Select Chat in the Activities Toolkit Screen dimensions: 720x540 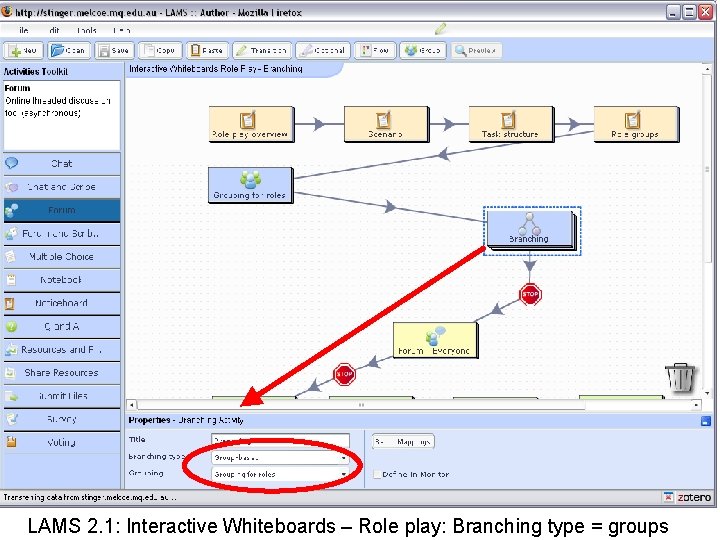click(62, 163)
